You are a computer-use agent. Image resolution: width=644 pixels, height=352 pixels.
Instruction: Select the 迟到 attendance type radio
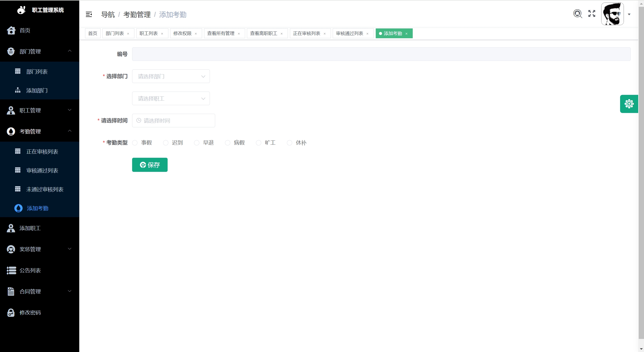166,143
